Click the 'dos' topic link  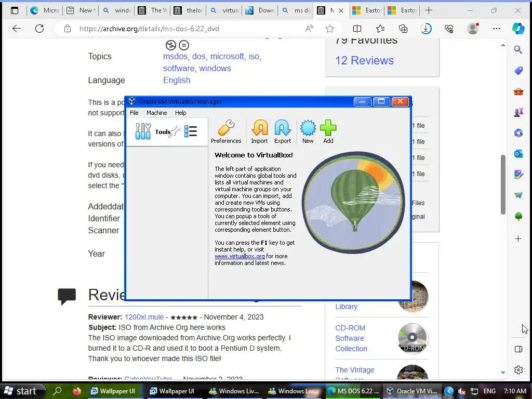[199, 56]
